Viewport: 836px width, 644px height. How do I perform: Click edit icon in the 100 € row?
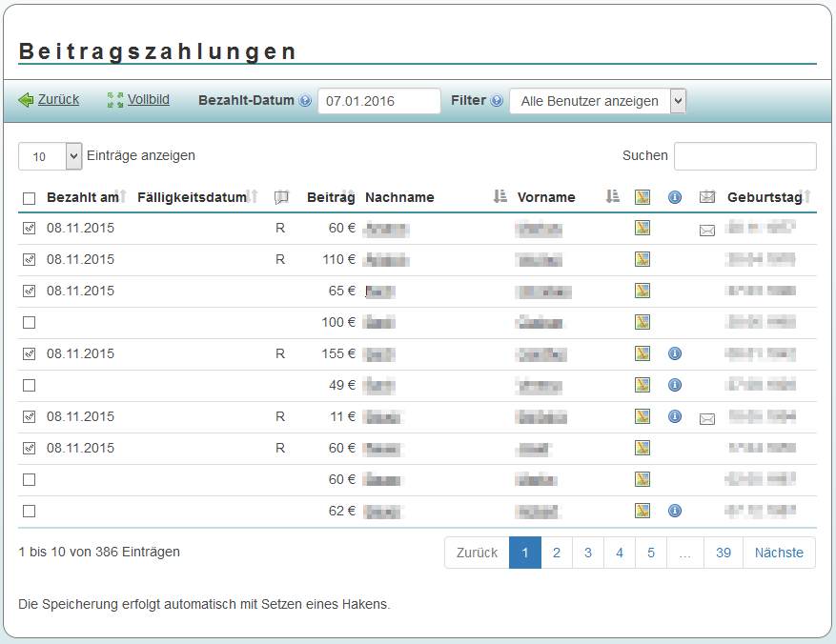(x=642, y=322)
